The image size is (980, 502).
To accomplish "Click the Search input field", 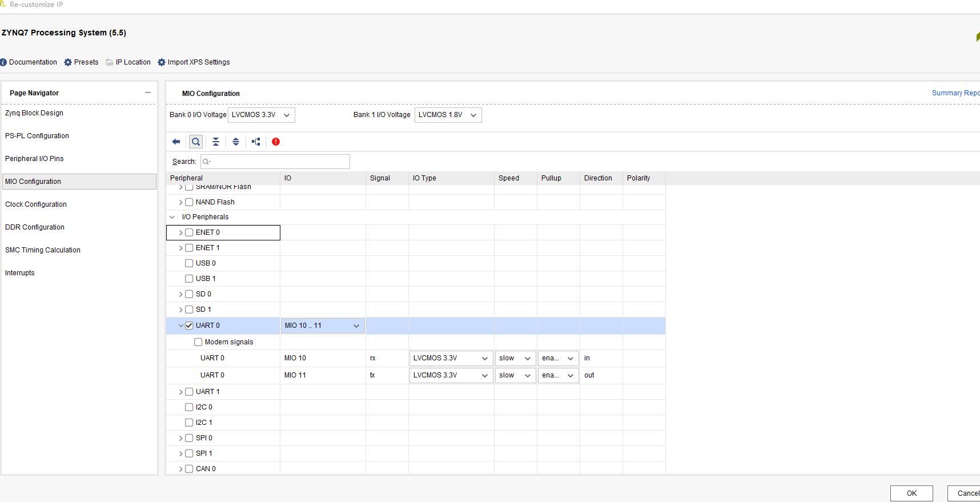I will click(x=275, y=162).
